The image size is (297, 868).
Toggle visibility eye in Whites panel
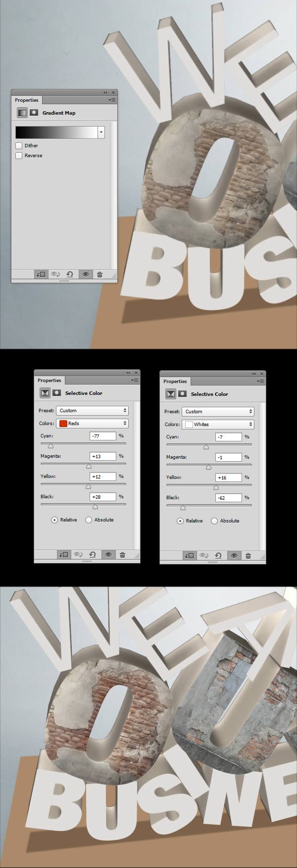(x=234, y=556)
